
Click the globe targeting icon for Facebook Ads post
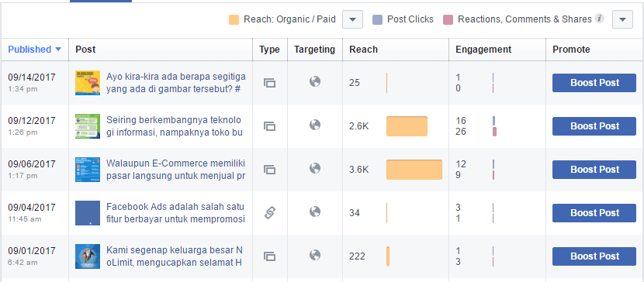(315, 212)
